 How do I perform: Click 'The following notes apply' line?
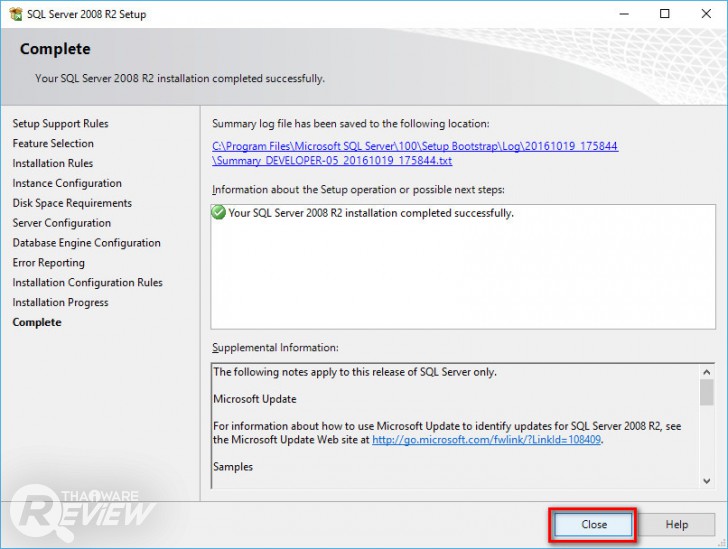(x=355, y=372)
